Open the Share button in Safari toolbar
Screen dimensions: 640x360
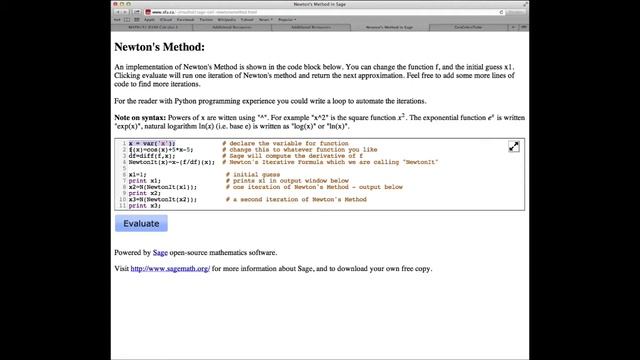tap(137, 12)
